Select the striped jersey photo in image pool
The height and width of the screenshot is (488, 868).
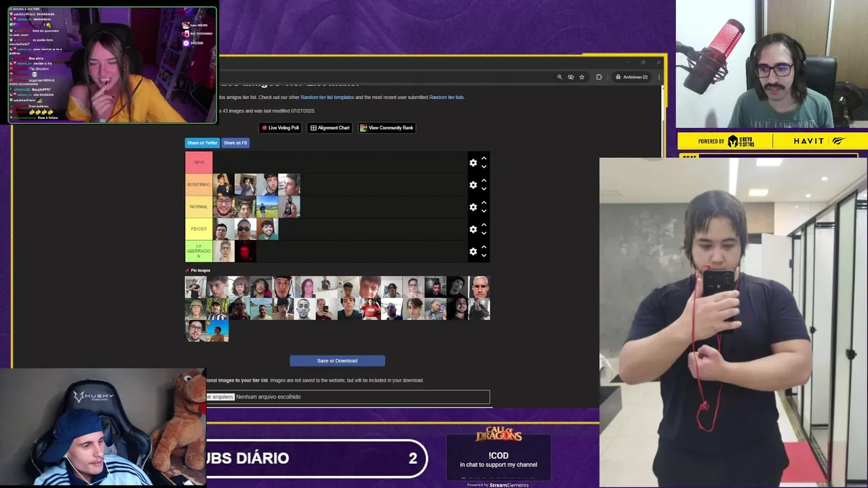(218, 309)
